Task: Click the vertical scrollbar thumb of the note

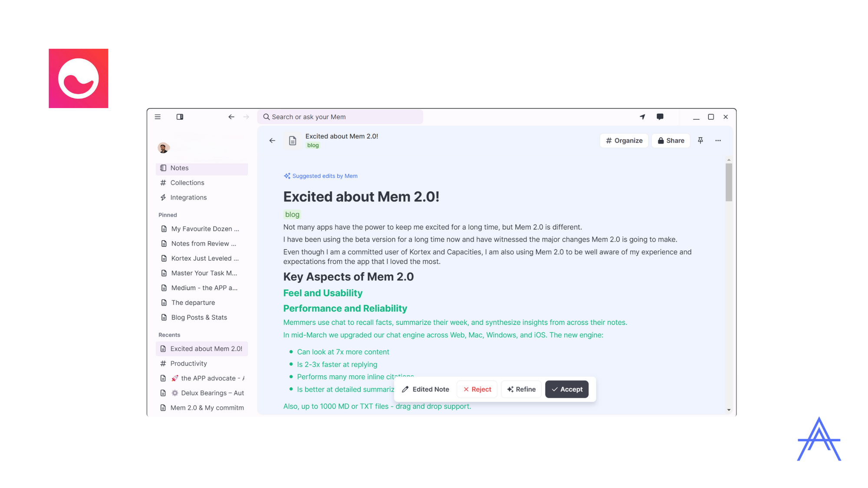Action: (x=729, y=182)
